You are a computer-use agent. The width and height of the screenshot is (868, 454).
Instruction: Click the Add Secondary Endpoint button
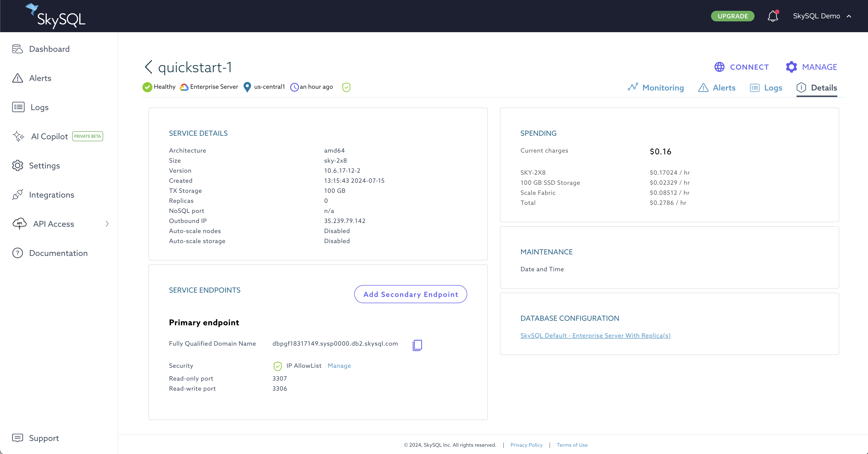coord(410,294)
